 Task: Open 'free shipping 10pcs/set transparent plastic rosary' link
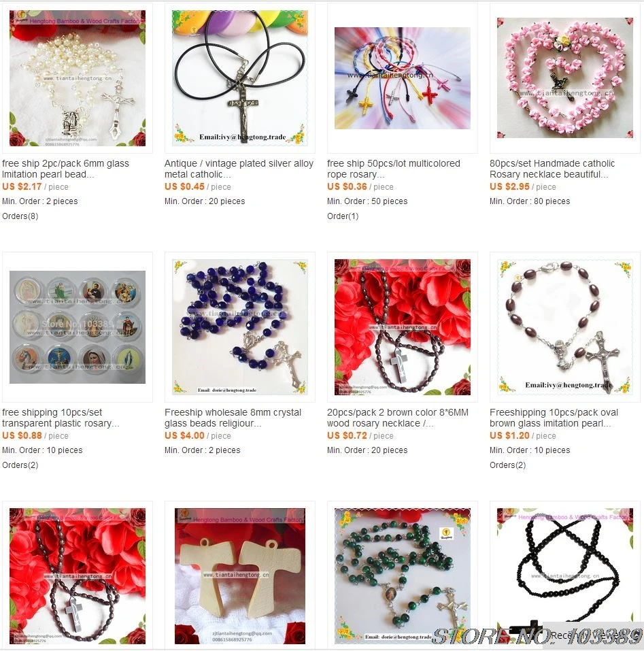(61, 418)
